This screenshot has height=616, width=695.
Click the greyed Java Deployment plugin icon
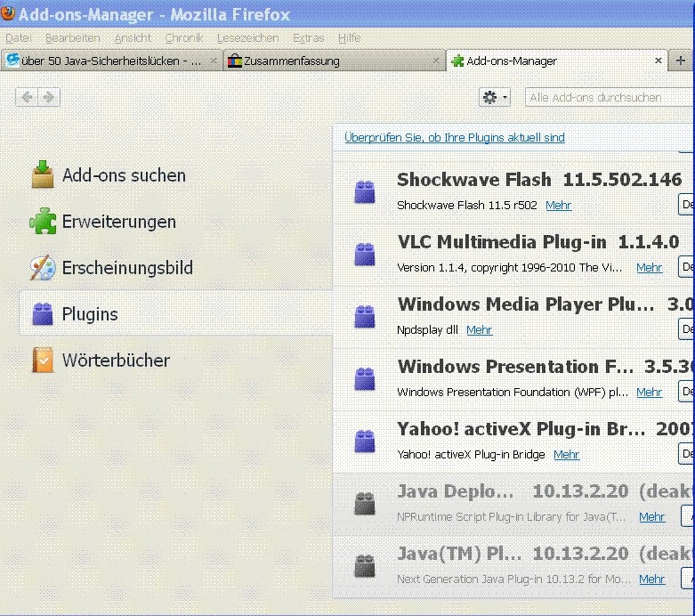coord(364,503)
